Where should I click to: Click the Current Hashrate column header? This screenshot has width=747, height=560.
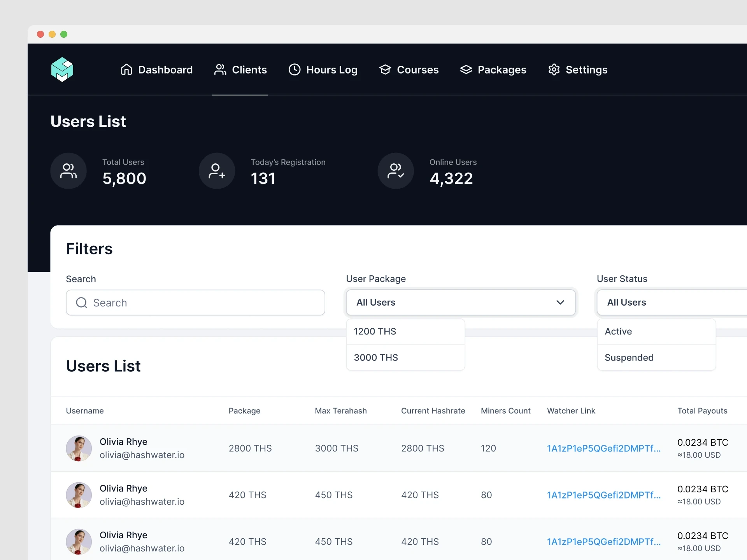(x=433, y=411)
